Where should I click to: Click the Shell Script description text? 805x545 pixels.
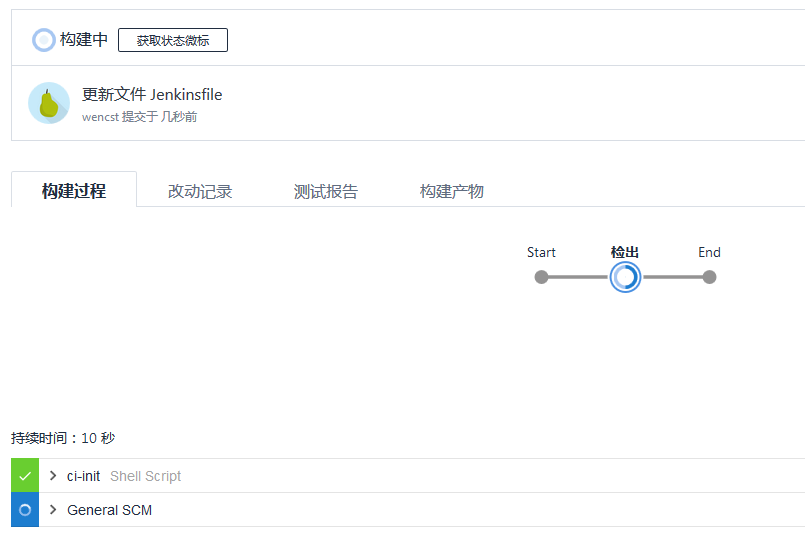[x=145, y=476]
